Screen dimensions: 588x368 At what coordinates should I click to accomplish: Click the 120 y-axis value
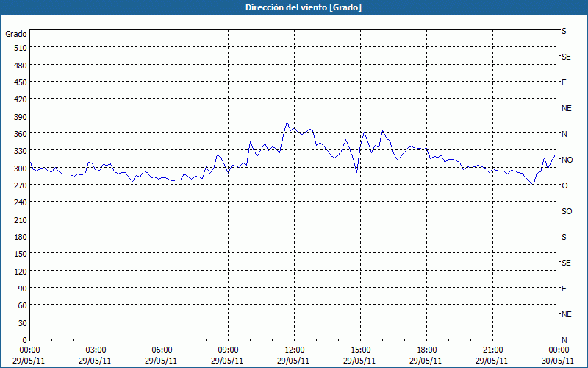click(21, 271)
